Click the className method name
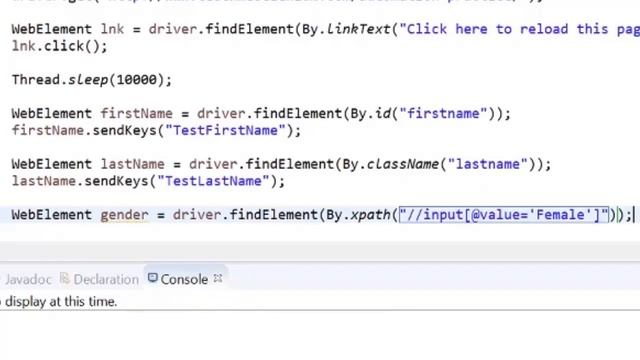640x360 pixels. tap(402, 164)
